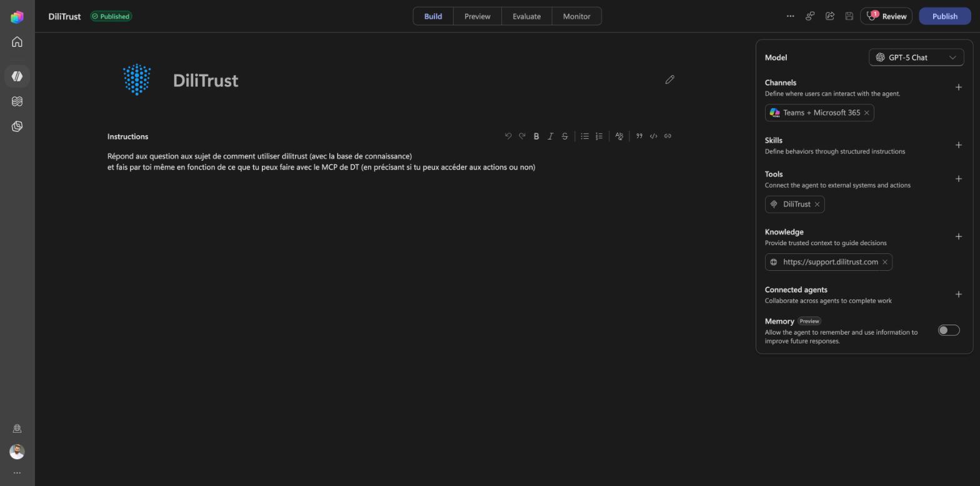Image resolution: width=980 pixels, height=486 pixels.
Task: Open the people chat icon in top bar
Action: coord(810,16)
